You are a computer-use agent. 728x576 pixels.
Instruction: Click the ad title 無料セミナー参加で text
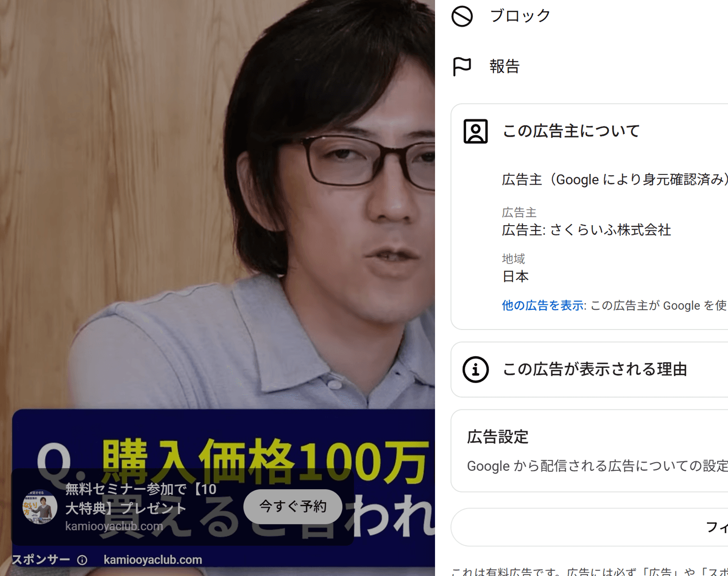[141, 498]
